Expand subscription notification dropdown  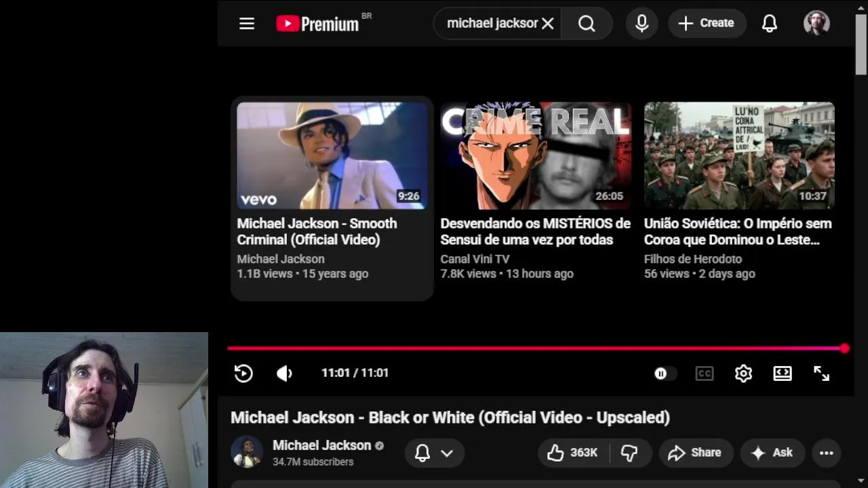(435, 453)
